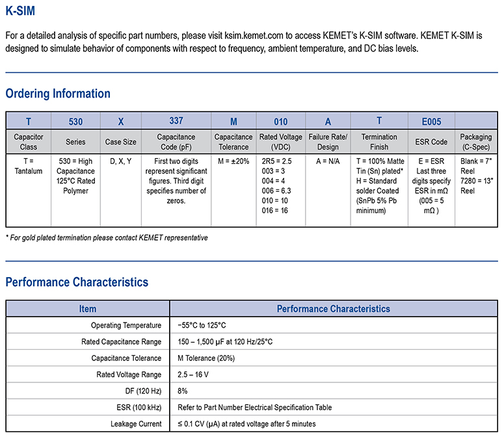Click the 'Case Size' column label
504x439 pixels.
(121, 142)
